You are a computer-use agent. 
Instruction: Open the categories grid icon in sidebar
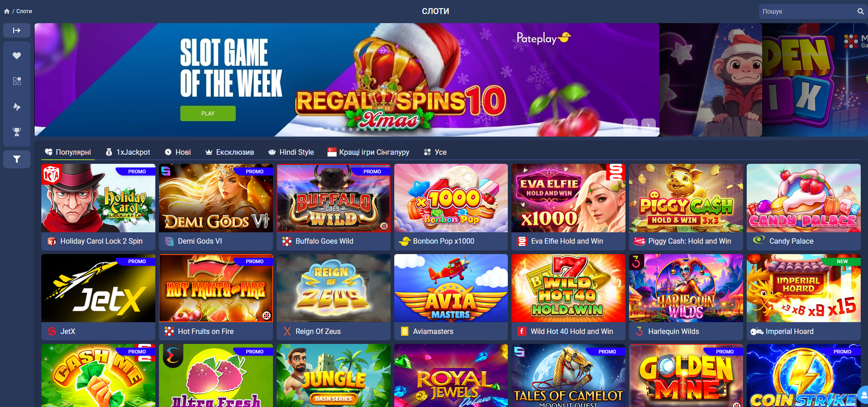(x=17, y=81)
